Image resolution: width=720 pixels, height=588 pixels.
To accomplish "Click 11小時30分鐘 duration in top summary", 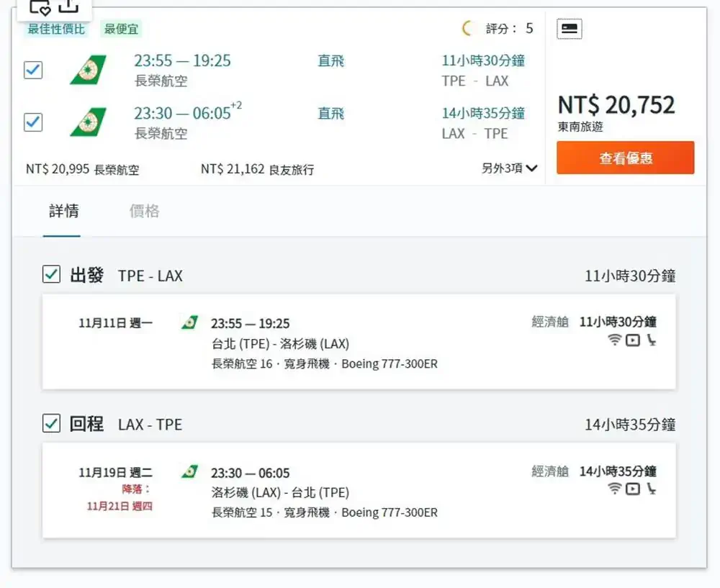I will tap(483, 60).
